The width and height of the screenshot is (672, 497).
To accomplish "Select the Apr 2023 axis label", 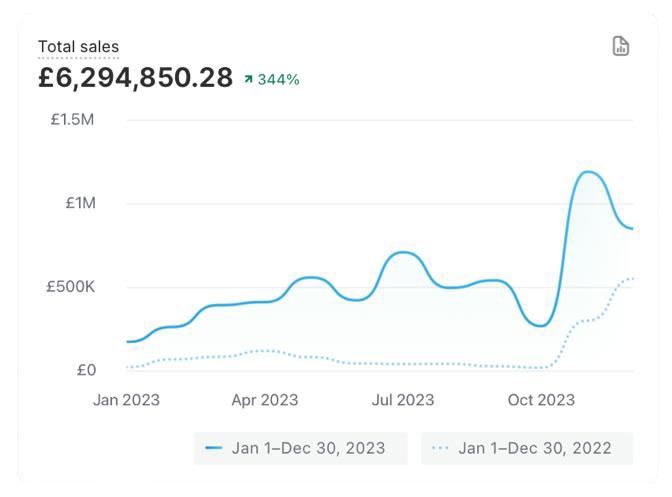I will [265, 400].
